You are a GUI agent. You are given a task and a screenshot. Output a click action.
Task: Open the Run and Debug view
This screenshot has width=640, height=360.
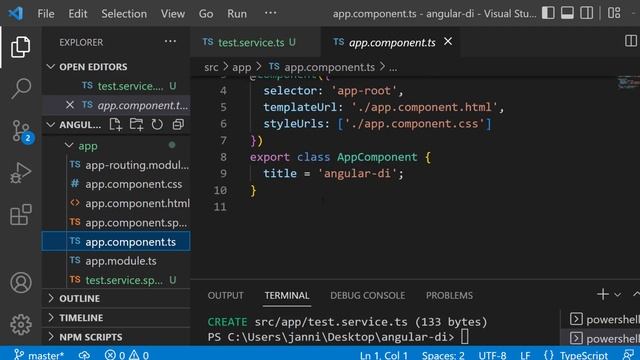(x=20, y=173)
